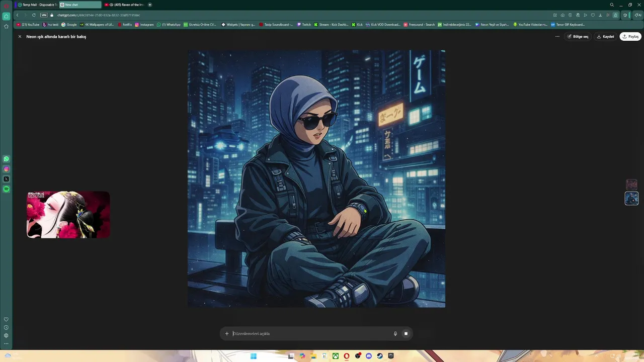Open the Kick VOD Download bookmark
Image resolution: width=644 pixels, height=362 pixels.
click(x=383, y=25)
